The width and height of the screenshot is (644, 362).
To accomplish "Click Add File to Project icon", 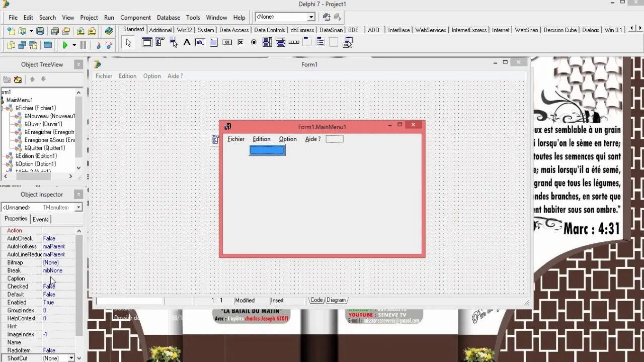I will 80,31.
